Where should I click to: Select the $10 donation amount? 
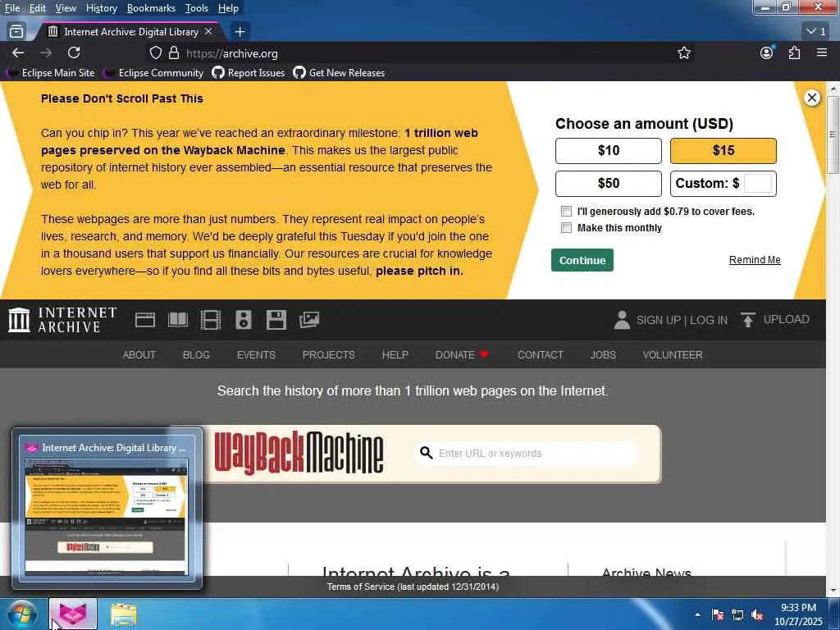coord(609,151)
